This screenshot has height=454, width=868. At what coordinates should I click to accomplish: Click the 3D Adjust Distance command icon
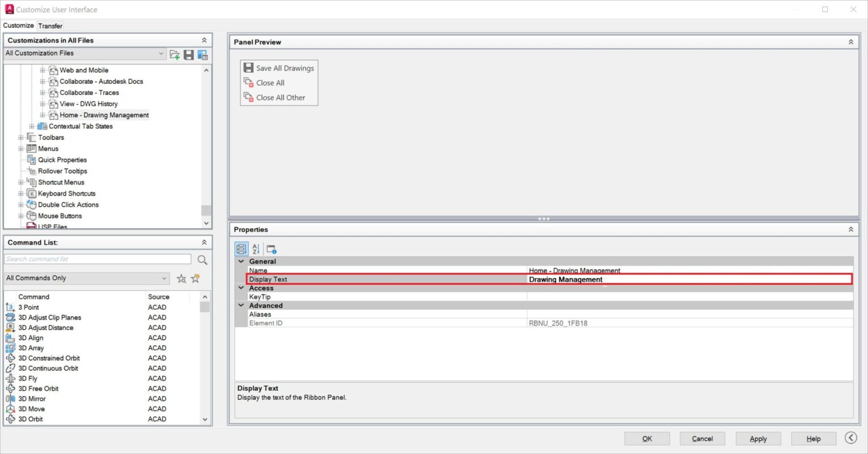coord(10,327)
